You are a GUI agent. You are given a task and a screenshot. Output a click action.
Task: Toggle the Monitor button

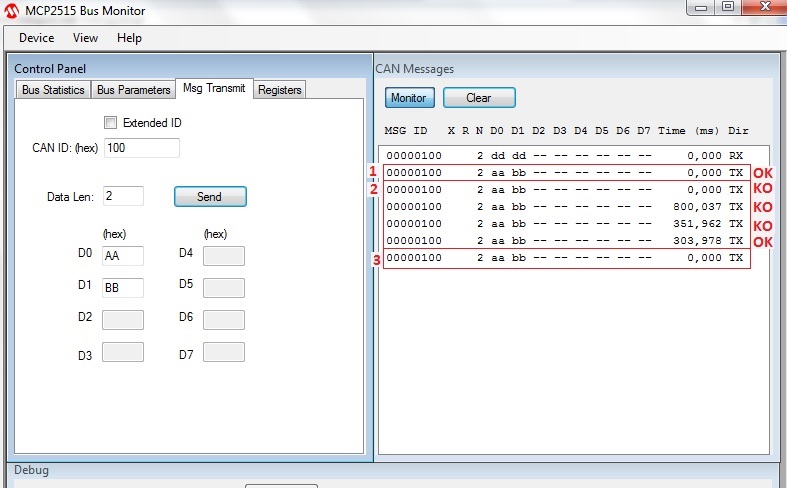click(410, 97)
